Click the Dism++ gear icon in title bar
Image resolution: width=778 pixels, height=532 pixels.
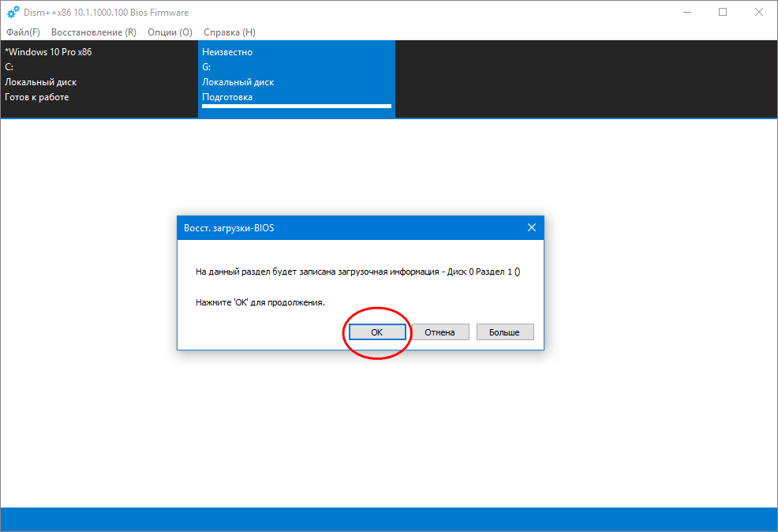tap(13, 12)
